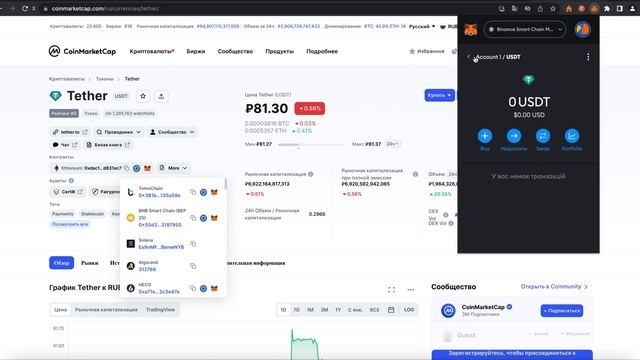Click blue wallet icon in BNB Smart Chain row
The width and height of the screenshot is (640, 360).
204,218
